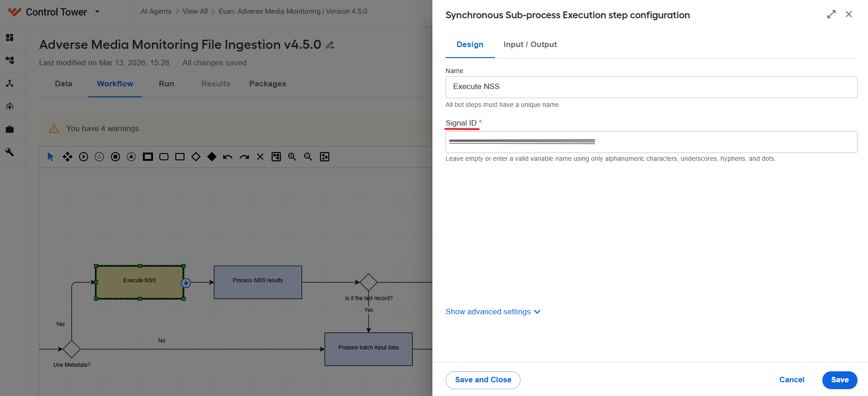Open Evan: Adverse Media Monitoring breadcrumb
Screen dimensions: 868x396
tap(293, 11)
